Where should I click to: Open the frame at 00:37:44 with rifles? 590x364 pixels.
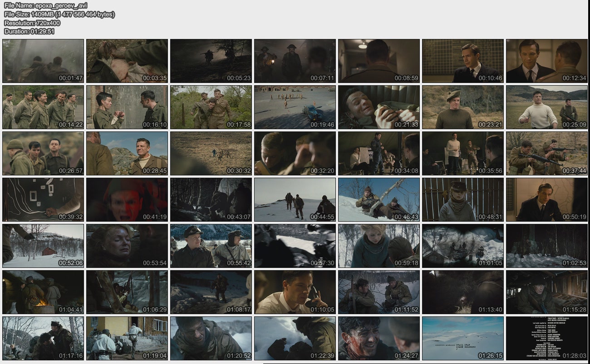(546, 153)
